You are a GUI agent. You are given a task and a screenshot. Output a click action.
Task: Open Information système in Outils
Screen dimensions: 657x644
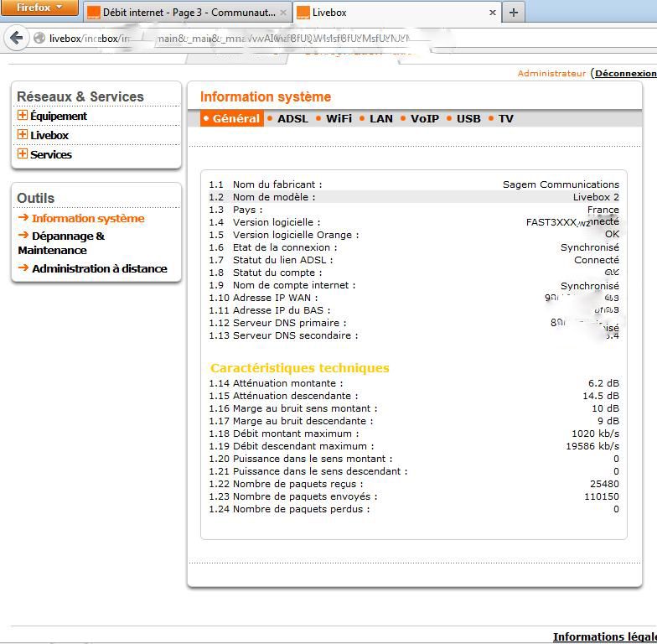88,218
